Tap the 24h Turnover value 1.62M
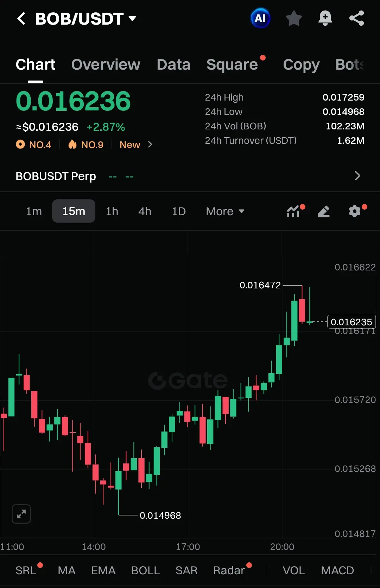 (351, 141)
